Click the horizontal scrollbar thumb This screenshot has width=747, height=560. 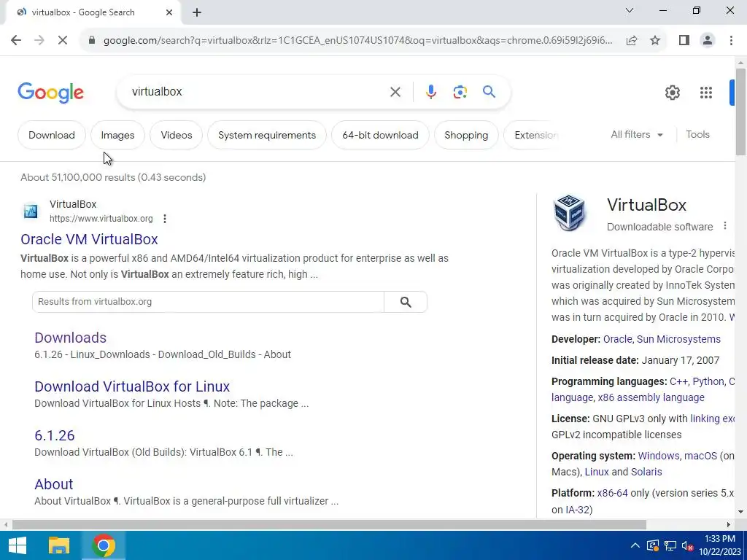coord(329,525)
